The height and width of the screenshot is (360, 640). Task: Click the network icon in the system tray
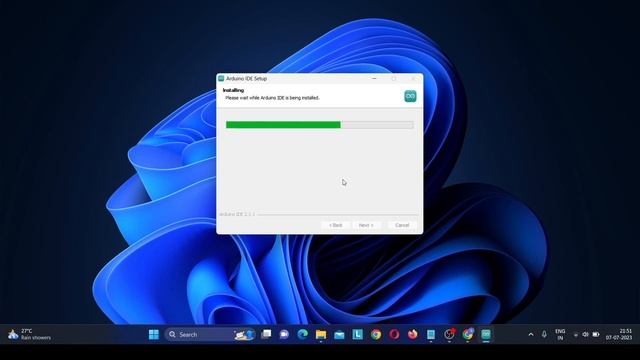tap(576, 335)
